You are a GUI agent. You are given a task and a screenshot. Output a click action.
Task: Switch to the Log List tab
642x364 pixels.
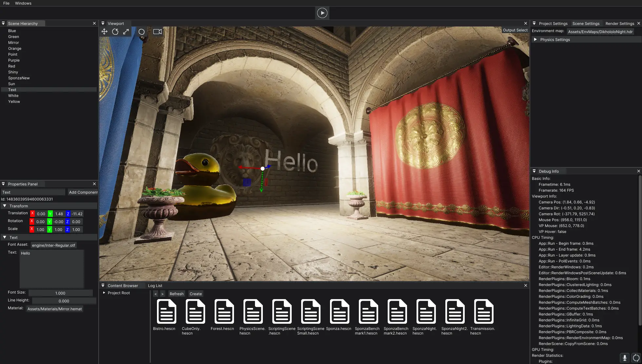tap(155, 286)
